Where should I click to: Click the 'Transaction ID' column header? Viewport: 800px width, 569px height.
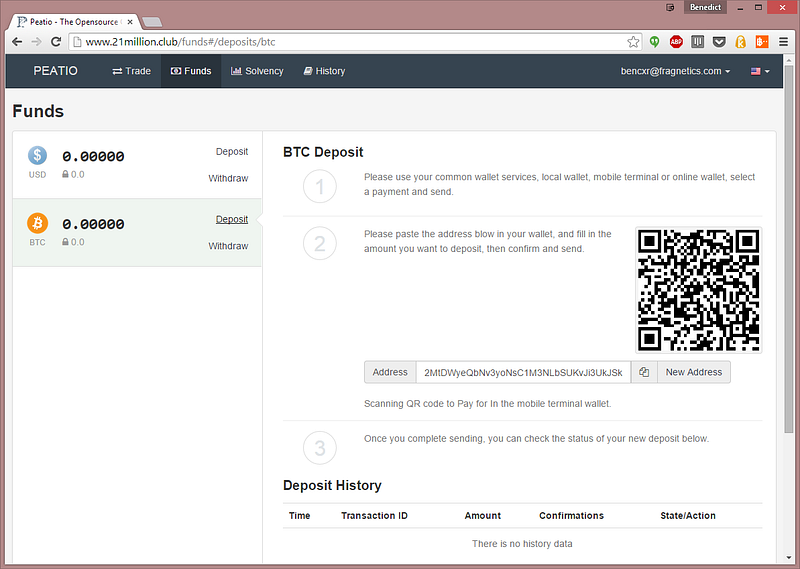374,515
